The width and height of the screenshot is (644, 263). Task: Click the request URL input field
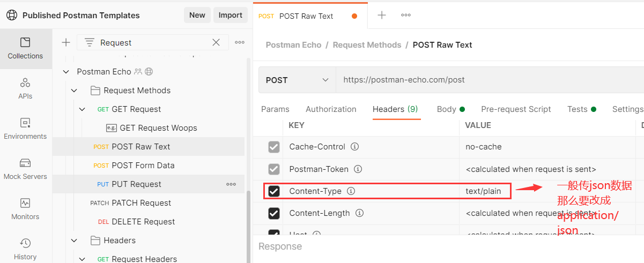tap(483, 80)
